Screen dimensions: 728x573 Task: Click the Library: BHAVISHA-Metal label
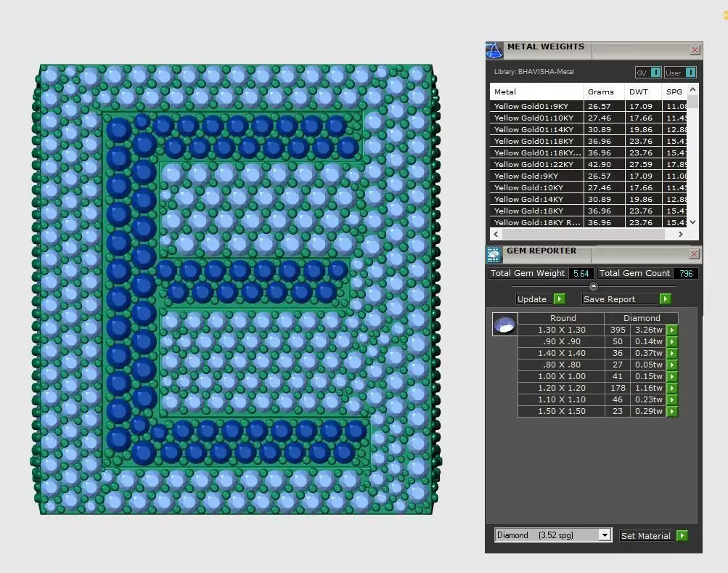coord(534,72)
